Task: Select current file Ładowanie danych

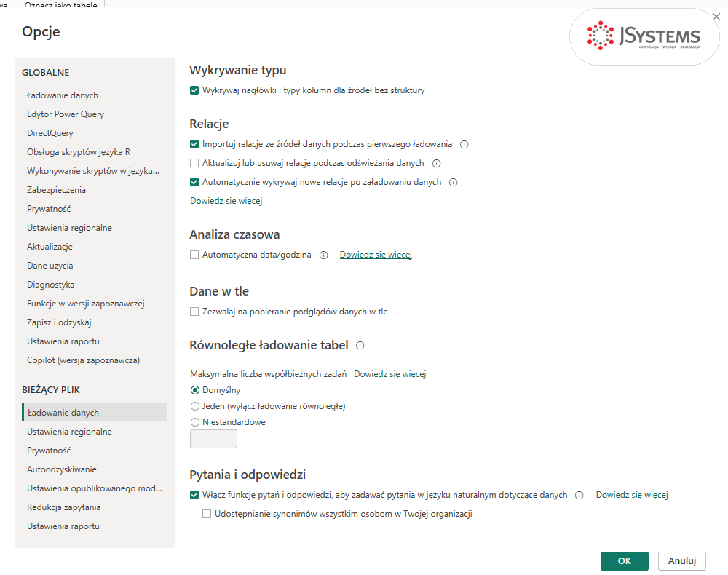Action: click(95, 413)
